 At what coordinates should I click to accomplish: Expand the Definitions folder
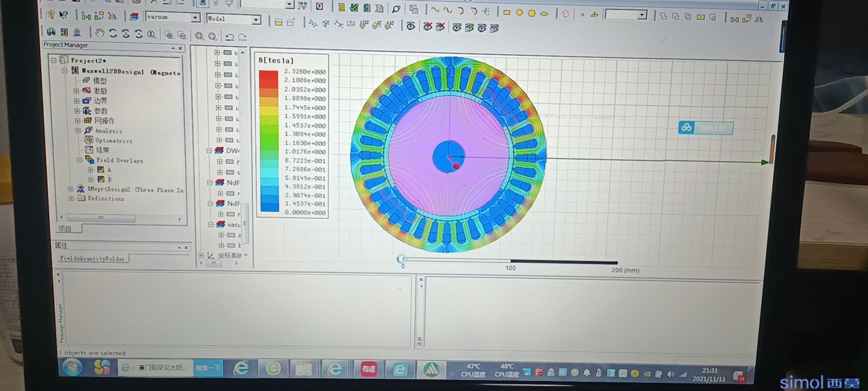[x=71, y=198]
